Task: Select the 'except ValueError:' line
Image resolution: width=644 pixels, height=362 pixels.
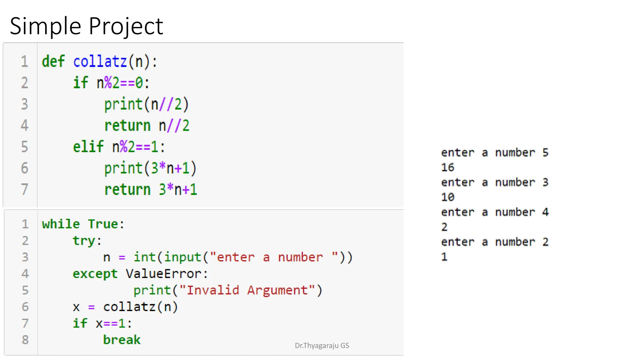Action: pyautogui.click(x=140, y=274)
